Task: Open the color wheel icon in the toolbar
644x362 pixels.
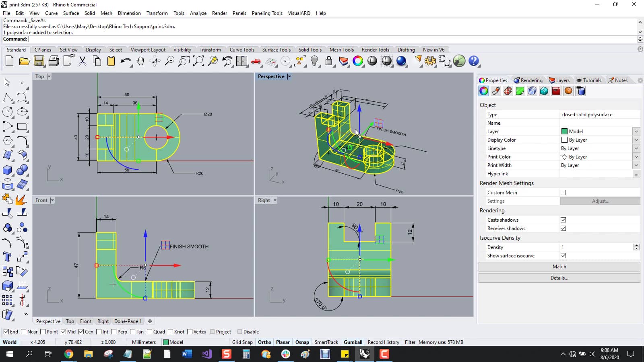Action: pyautogui.click(x=358, y=61)
